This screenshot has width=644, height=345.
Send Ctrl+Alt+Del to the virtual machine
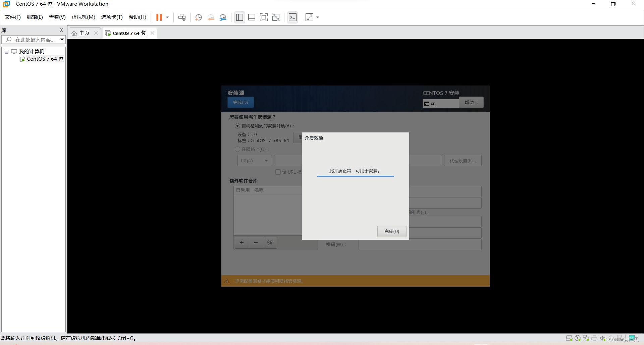182,17
